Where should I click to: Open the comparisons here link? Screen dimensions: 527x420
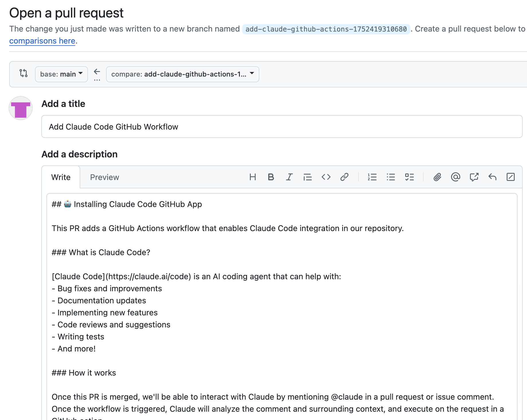pyautogui.click(x=42, y=41)
